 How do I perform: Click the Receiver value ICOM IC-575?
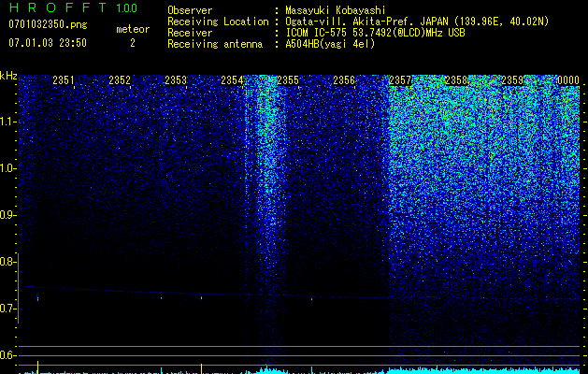tap(317, 33)
